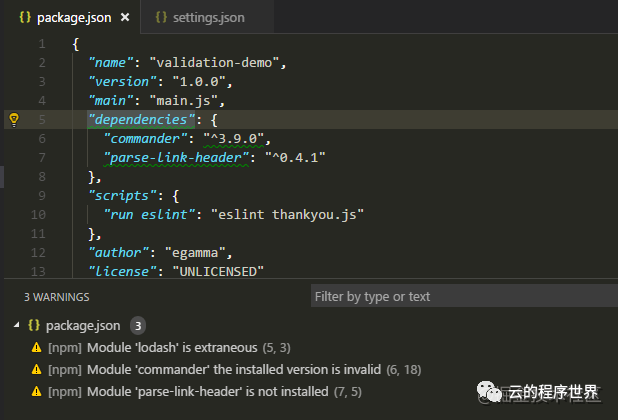Click the [npm] source label of the lodash warning

point(65,348)
